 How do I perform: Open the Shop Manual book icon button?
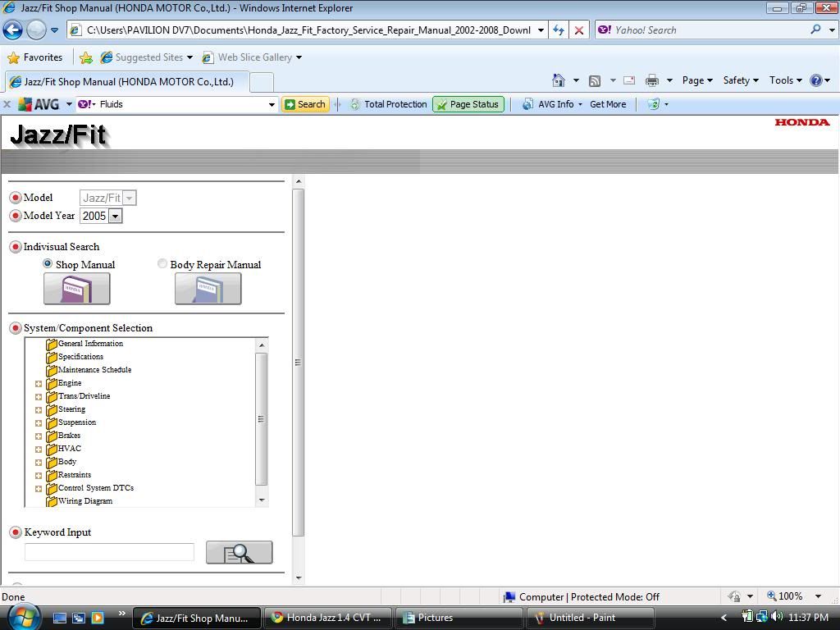(x=76, y=289)
